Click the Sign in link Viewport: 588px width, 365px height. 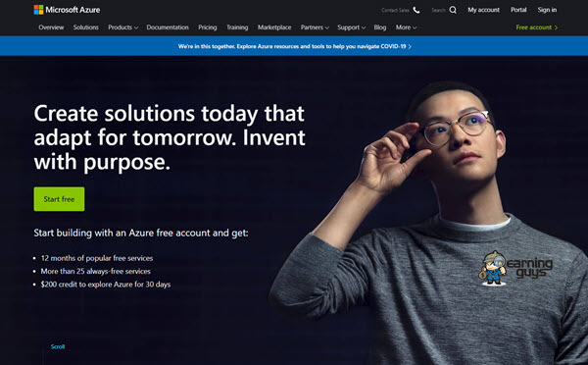(547, 10)
